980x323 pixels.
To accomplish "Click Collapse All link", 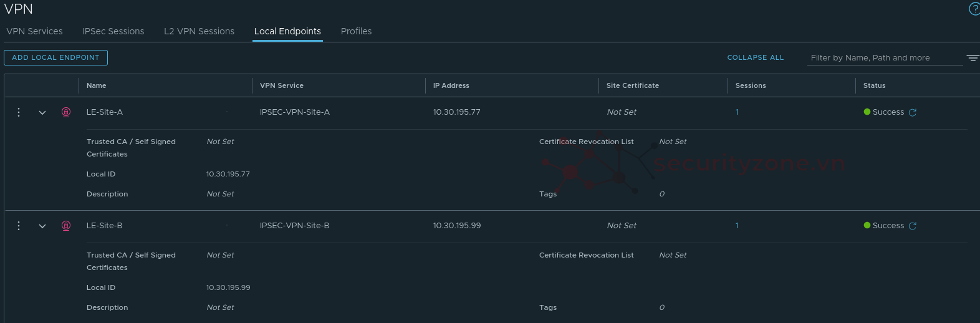I will (755, 57).
